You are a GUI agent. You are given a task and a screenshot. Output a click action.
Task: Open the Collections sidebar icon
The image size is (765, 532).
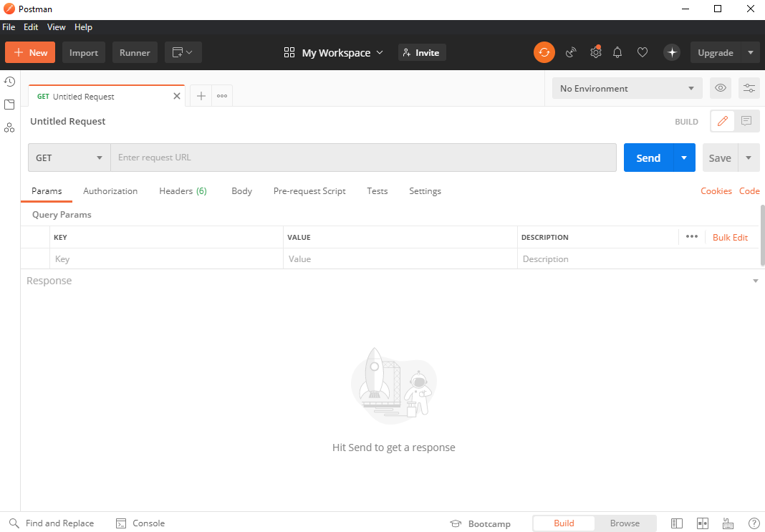tap(9, 105)
